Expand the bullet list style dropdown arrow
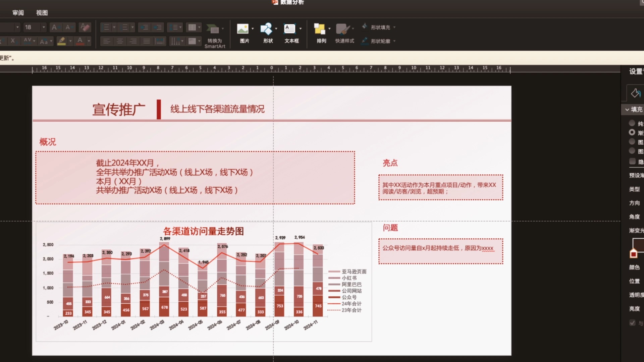 click(114, 27)
